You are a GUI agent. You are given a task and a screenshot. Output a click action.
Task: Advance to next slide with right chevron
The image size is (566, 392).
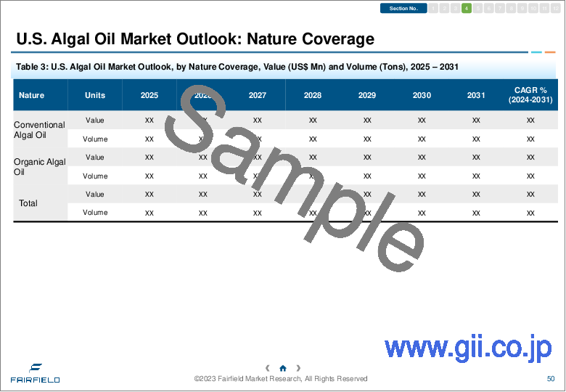(298, 368)
